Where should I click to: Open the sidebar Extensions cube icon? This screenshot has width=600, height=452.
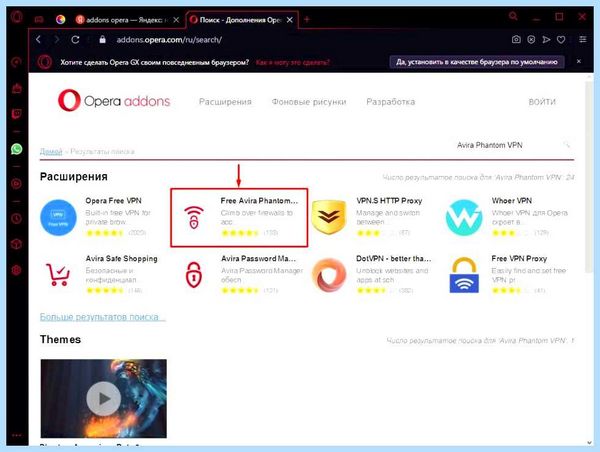tap(16, 244)
